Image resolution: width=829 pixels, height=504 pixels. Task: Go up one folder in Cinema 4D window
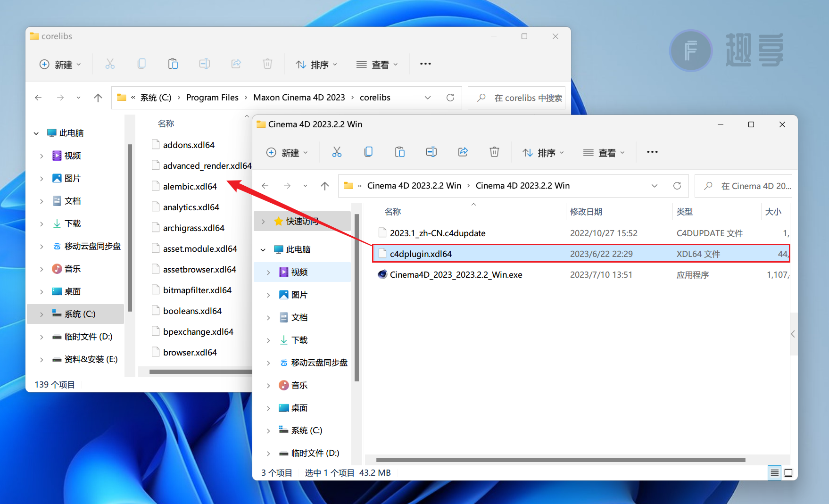[325, 186]
